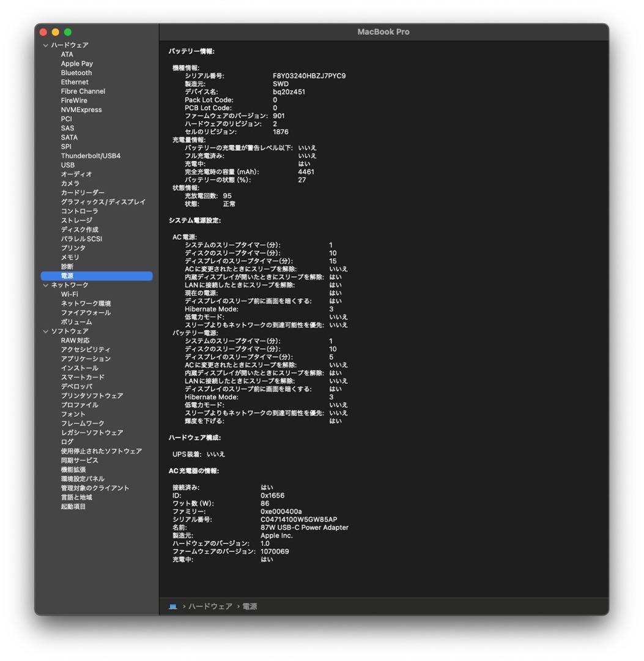Select パラレルSCSI in the sidebar
This screenshot has height=661, width=644.
[x=81, y=239]
